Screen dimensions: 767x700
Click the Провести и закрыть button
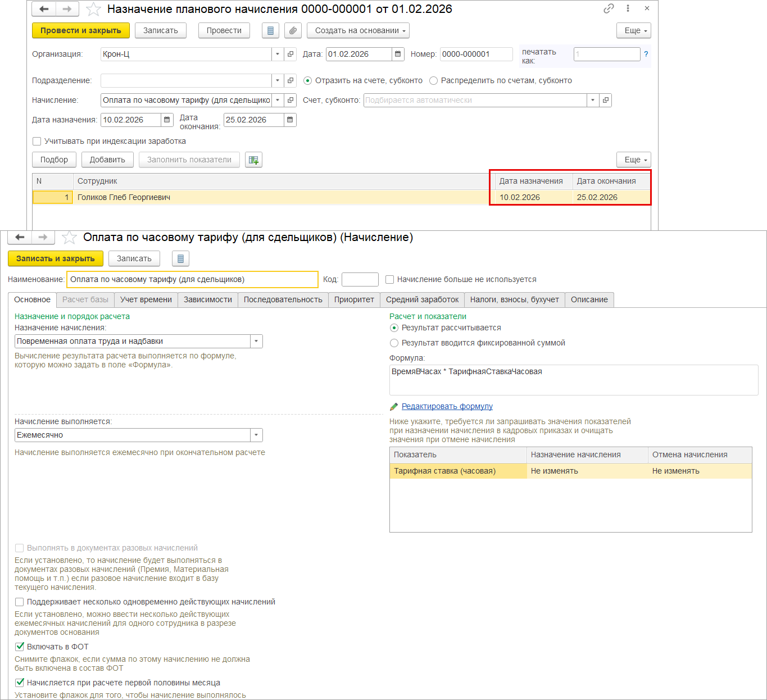pyautogui.click(x=81, y=31)
